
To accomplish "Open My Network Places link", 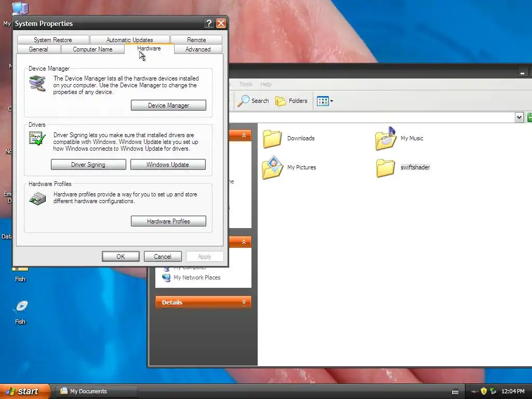I will pyautogui.click(x=197, y=277).
